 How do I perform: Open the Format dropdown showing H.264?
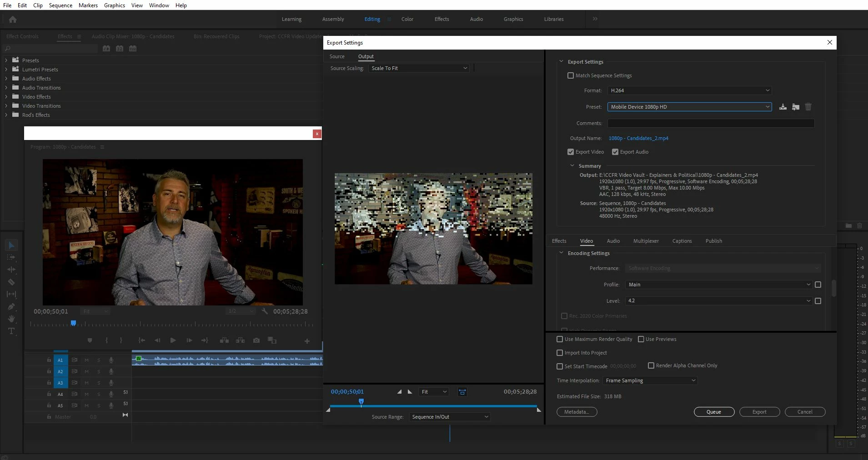tap(689, 90)
